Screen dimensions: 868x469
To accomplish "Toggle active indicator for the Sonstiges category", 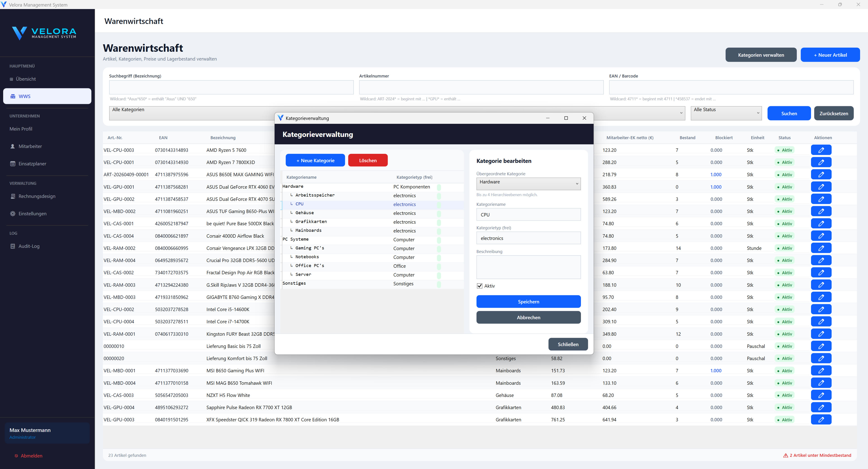I will coord(439,284).
